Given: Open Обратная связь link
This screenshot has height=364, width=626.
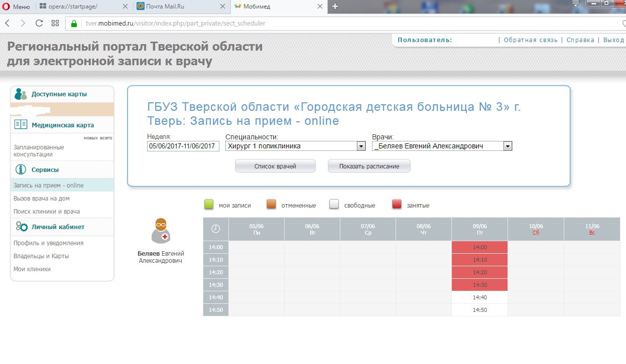Looking at the screenshot, I should (x=531, y=40).
